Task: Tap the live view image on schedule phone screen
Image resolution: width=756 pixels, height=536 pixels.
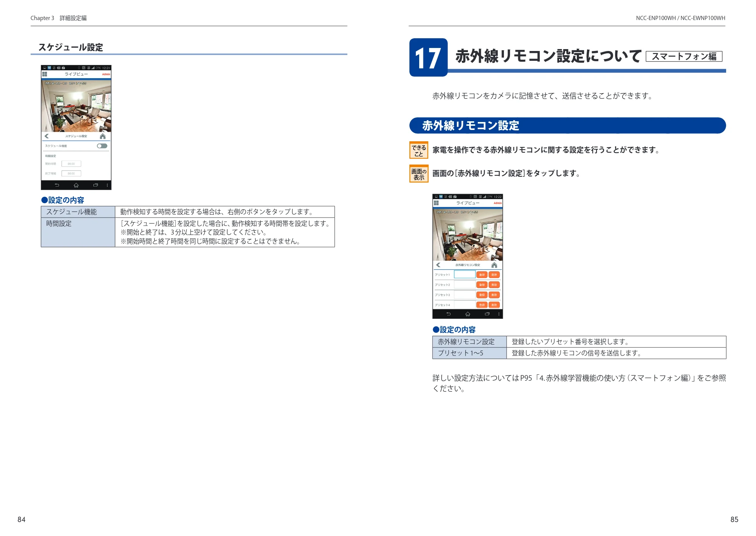Action: pos(76,105)
